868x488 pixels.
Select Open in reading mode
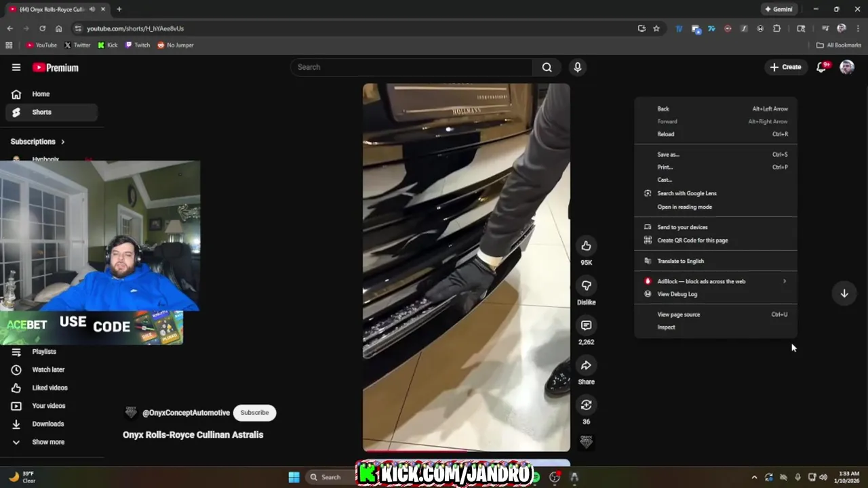click(715, 207)
